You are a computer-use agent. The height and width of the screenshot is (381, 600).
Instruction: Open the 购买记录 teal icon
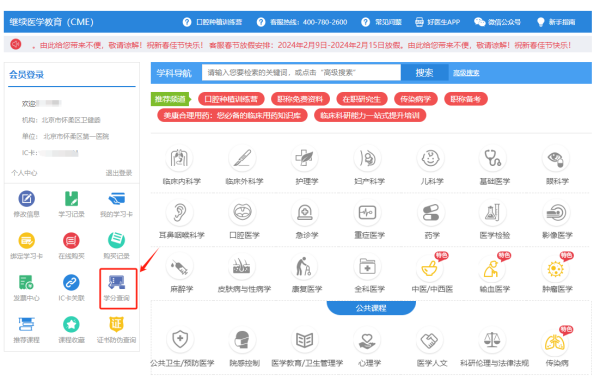116,240
